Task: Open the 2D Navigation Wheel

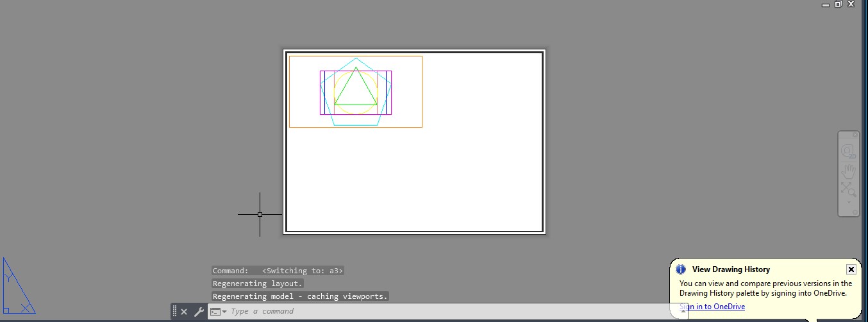Action: pyautogui.click(x=848, y=152)
